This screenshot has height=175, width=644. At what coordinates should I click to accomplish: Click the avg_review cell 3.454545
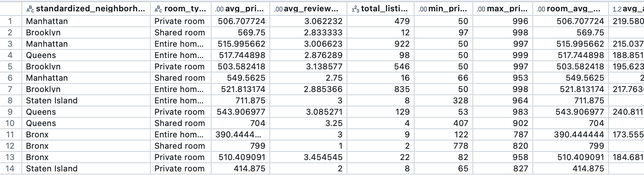click(x=308, y=157)
